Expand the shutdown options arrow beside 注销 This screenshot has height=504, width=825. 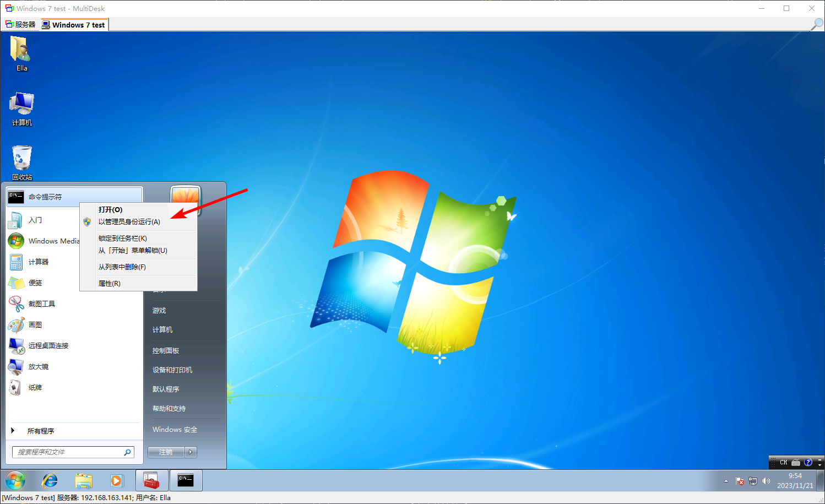191,452
